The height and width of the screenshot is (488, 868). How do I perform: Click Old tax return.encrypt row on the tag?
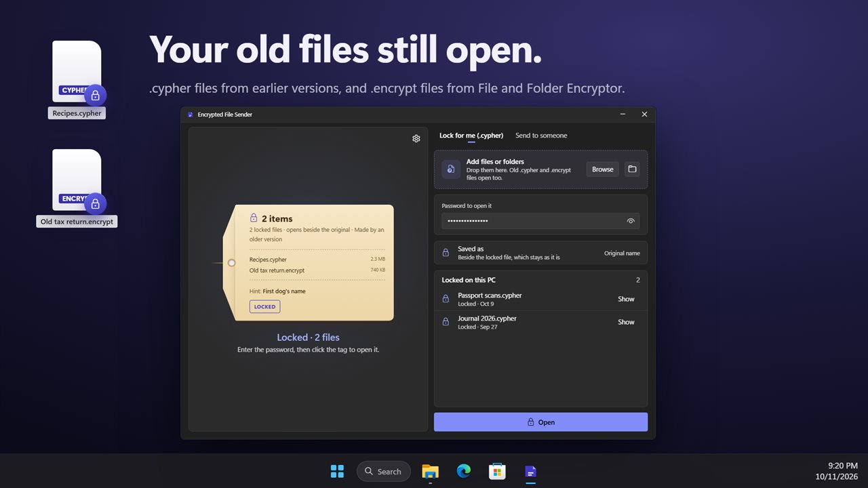point(317,270)
